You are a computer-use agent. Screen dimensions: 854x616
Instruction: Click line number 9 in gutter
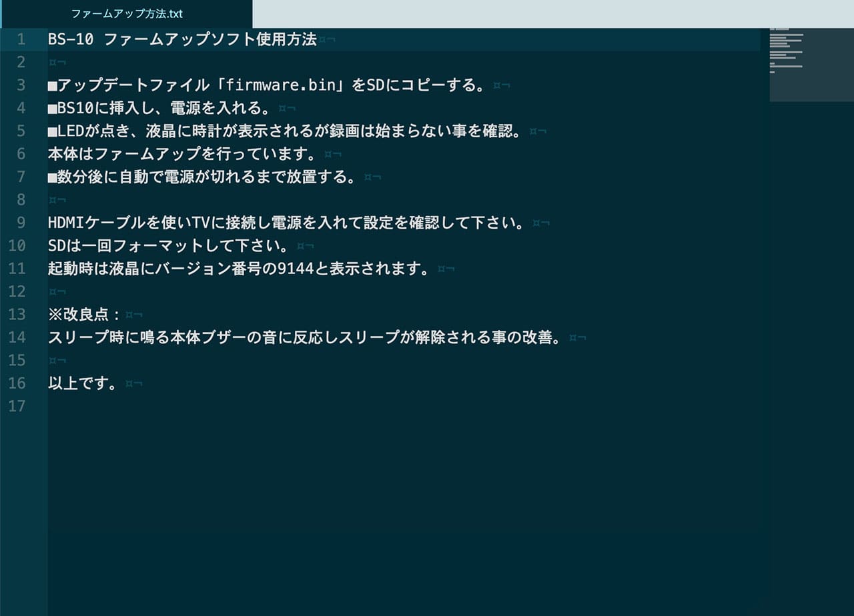click(21, 223)
